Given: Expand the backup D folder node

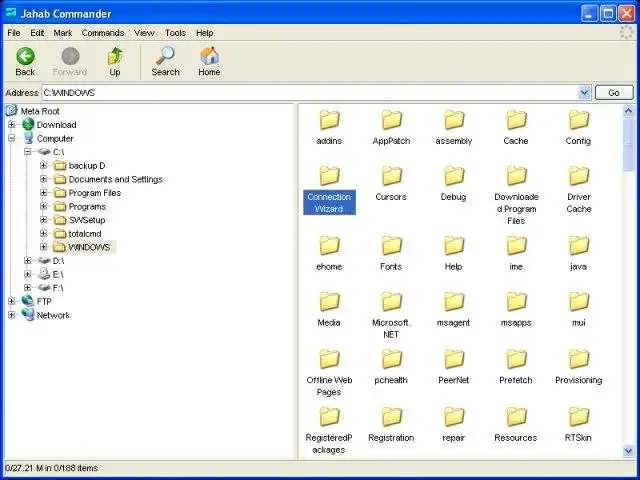Looking at the screenshot, I should coord(44,165).
